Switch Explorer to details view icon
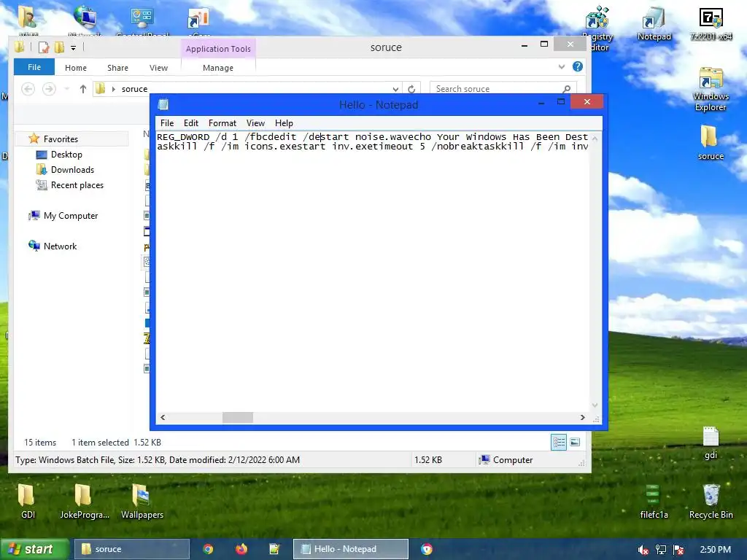 pos(559,443)
